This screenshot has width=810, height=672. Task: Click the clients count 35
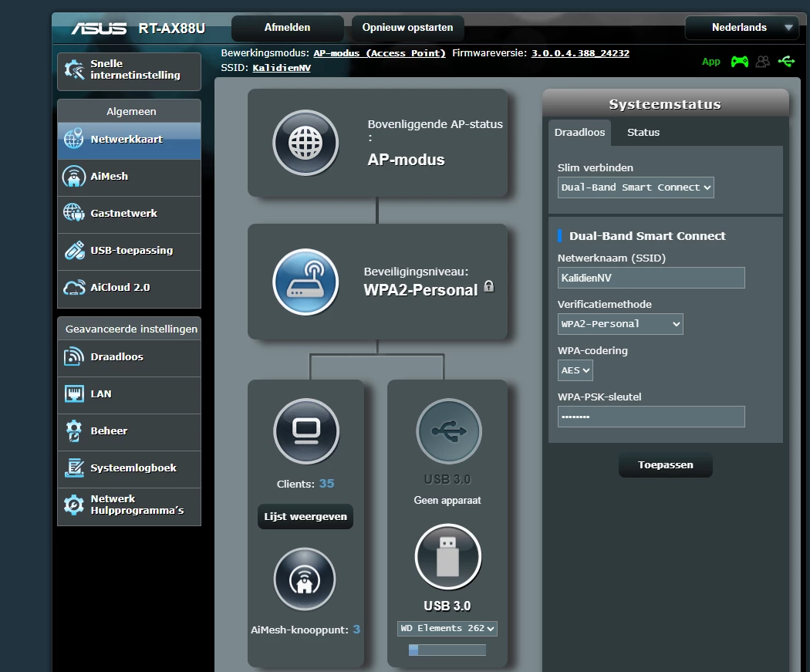pos(326,484)
